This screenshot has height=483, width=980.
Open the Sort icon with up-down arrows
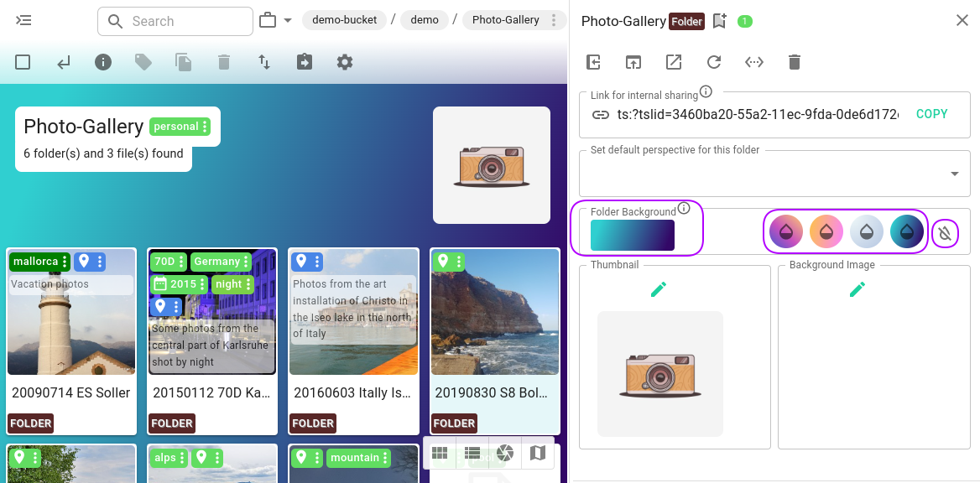pos(263,62)
